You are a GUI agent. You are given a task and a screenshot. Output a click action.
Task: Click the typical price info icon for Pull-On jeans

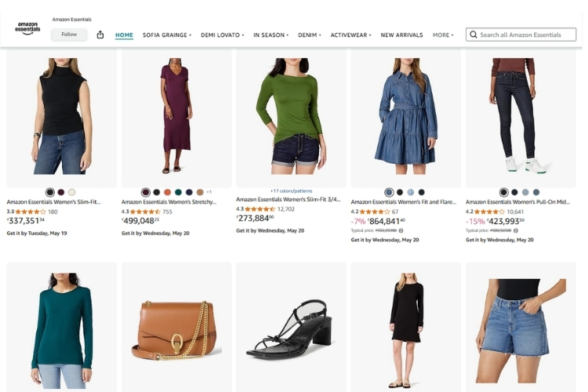pyautogui.click(x=516, y=230)
